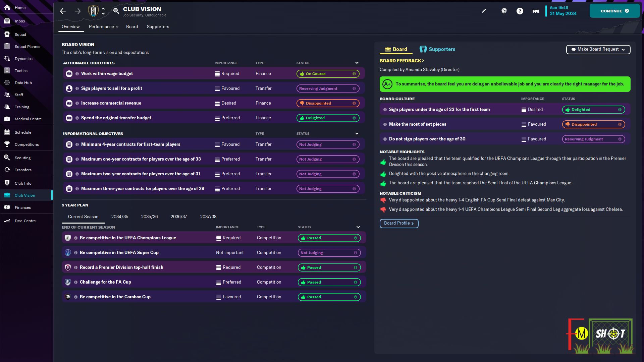Open the Dev. Centre icon
This screenshot has width=644, height=362.
coord(7,221)
